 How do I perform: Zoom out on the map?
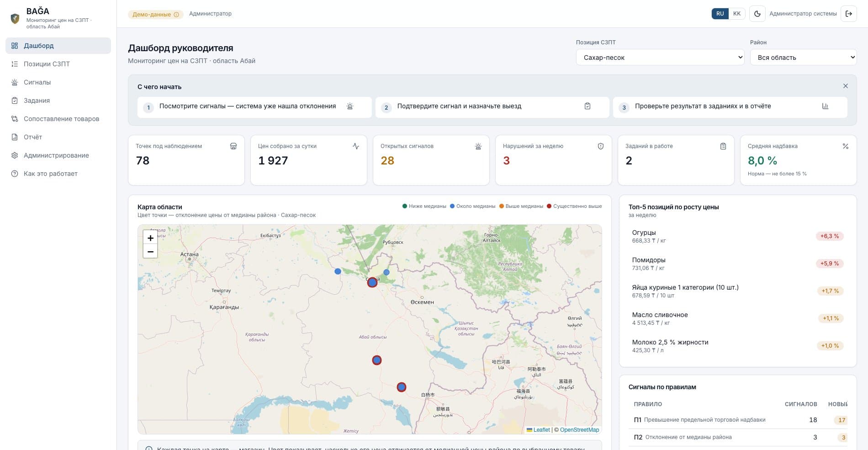(150, 251)
